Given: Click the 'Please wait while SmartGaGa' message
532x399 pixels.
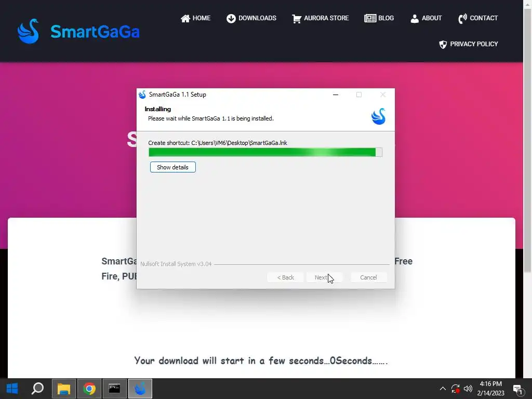Looking at the screenshot, I should pyautogui.click(x=211, y=118).
